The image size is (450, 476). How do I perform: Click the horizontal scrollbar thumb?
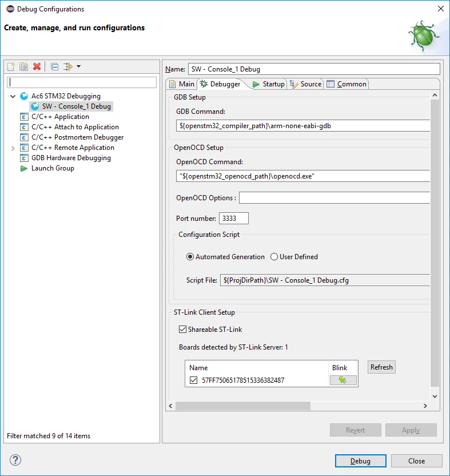243,406
